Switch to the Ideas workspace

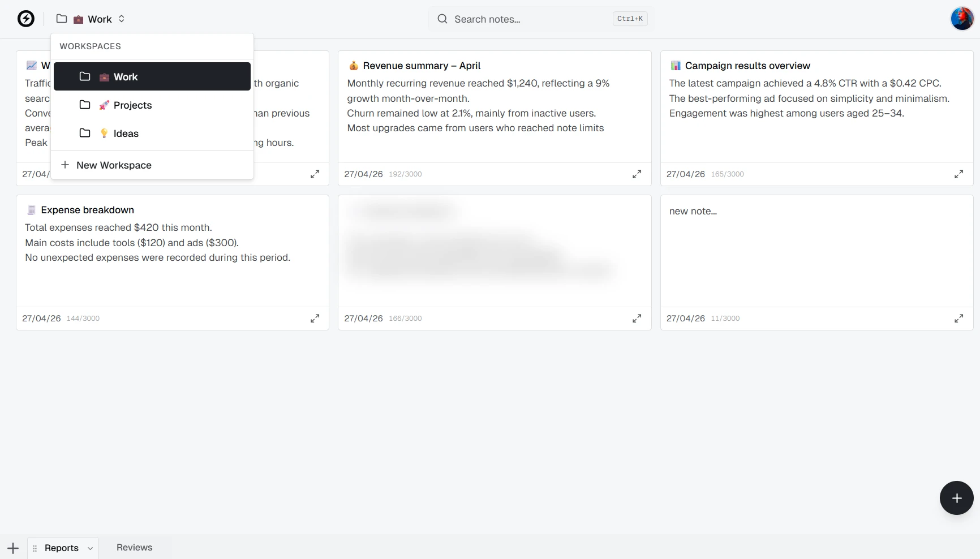(152, 133)
